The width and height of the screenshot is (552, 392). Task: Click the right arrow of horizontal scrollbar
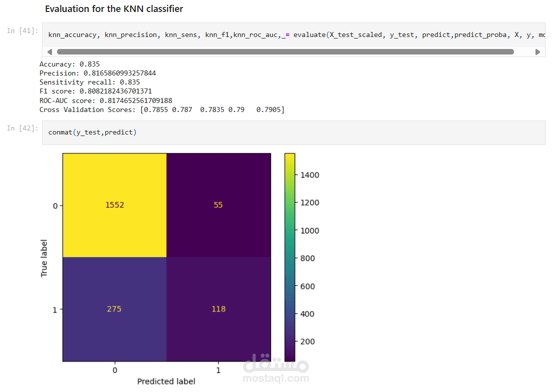[537, 52]
